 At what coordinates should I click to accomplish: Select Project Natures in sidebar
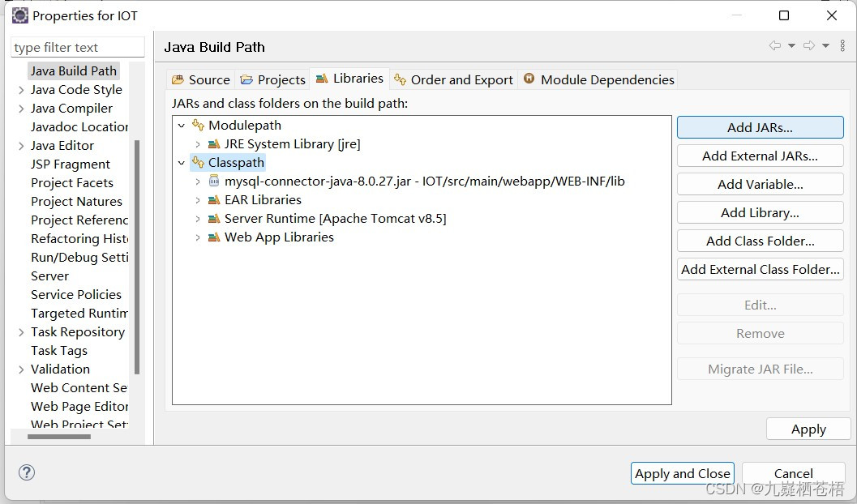[x=76, y=202]
